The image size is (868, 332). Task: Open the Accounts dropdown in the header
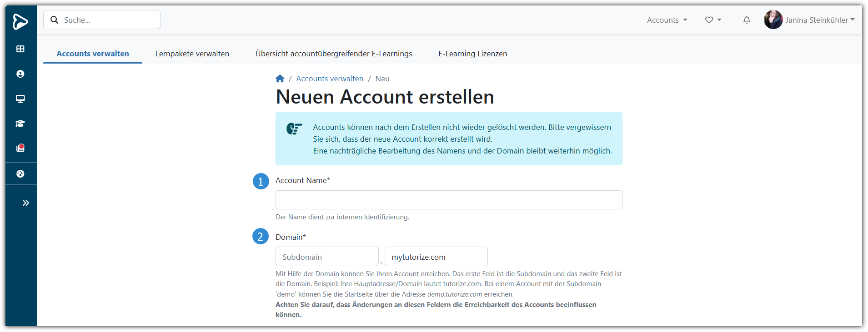tap(667, 20)
